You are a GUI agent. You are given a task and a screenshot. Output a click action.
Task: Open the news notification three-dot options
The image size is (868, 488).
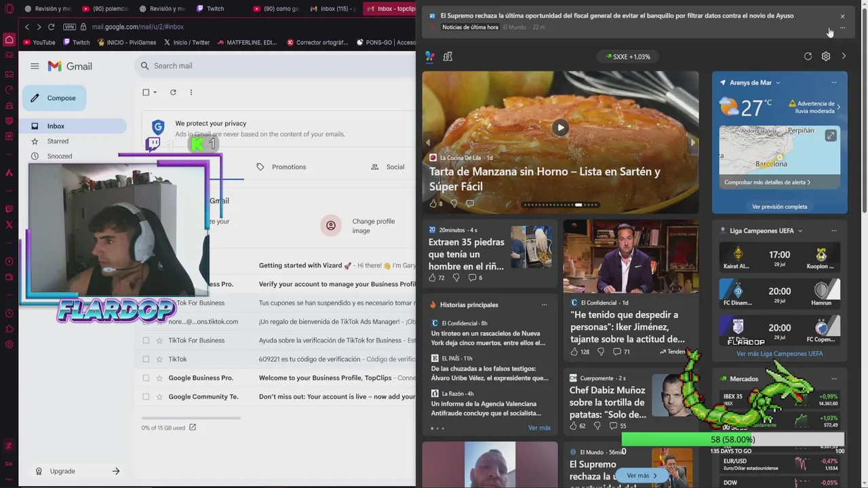click(x=842, y=28)
